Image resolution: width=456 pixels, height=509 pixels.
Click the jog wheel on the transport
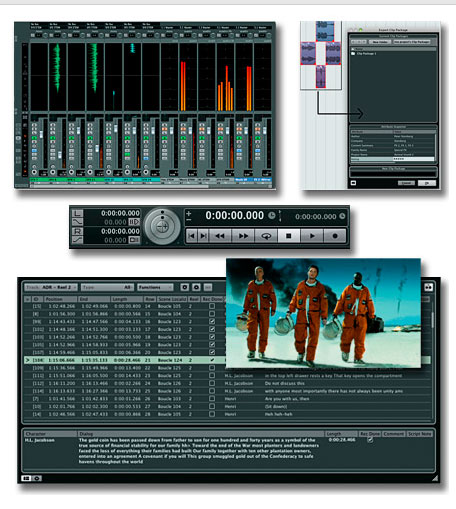pos(162,226)
